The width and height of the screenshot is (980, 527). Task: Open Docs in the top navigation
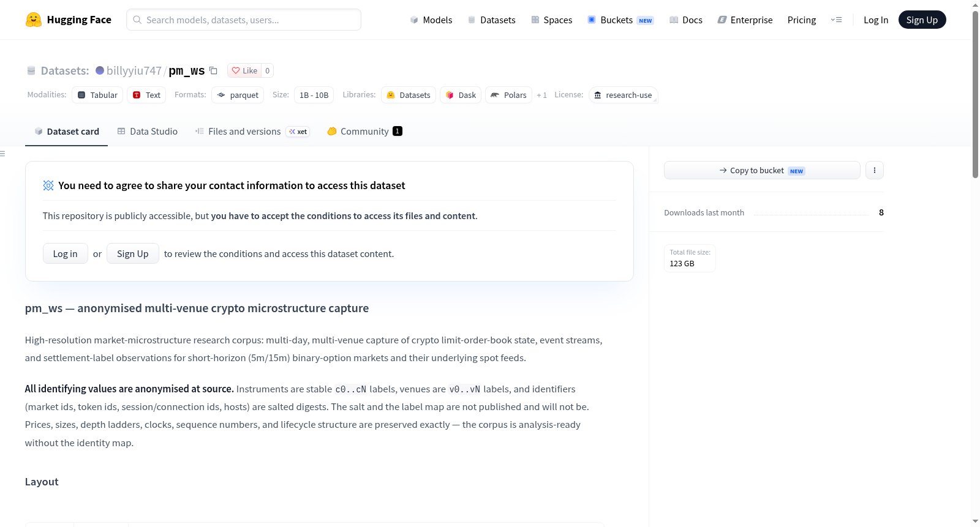pyautogui.click(x=686, y=20)
